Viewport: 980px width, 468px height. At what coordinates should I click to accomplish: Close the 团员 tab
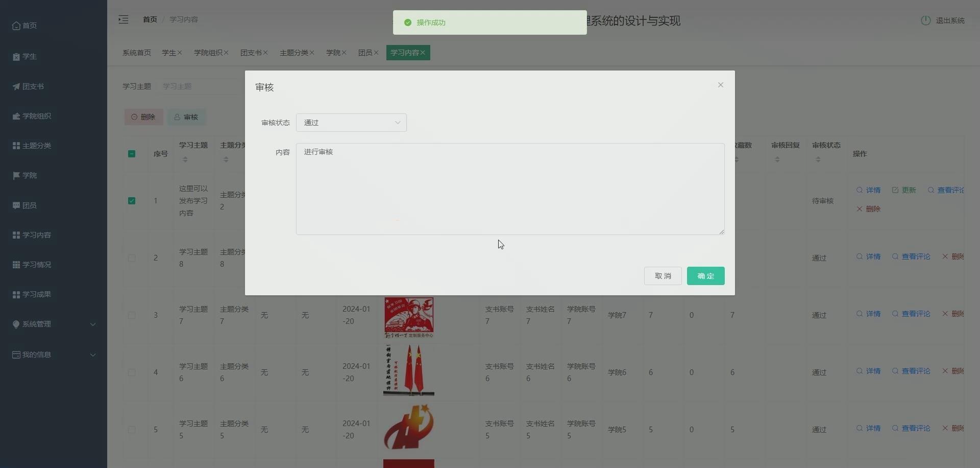pos(376,53)
